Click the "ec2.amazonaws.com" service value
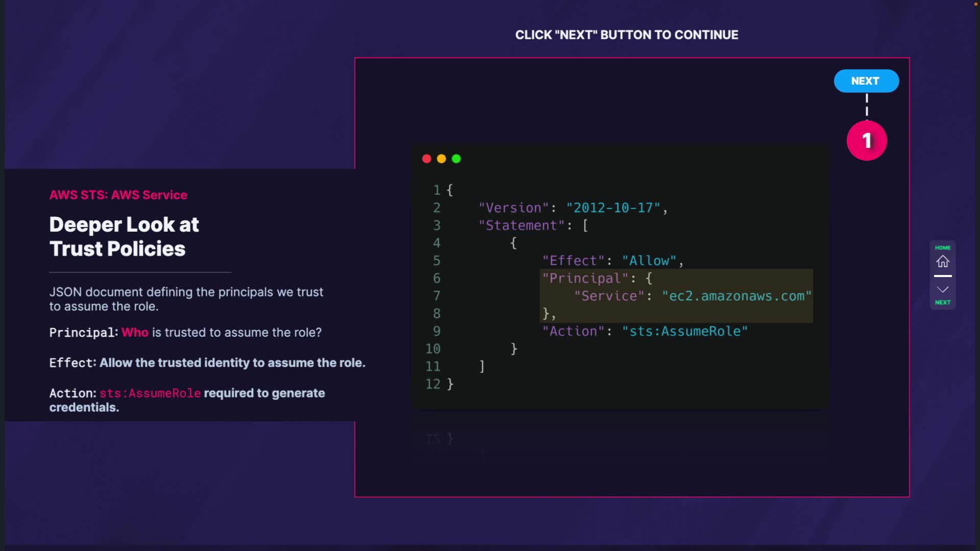The width and height of the screenshot is (980, 551). click(x=736, y=296)
